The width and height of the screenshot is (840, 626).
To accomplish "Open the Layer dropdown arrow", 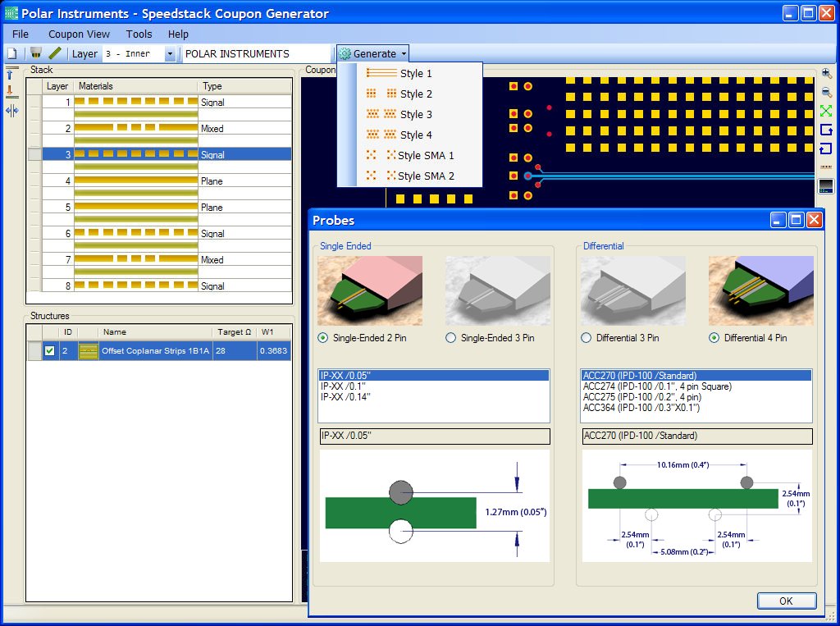I will 170,53.
